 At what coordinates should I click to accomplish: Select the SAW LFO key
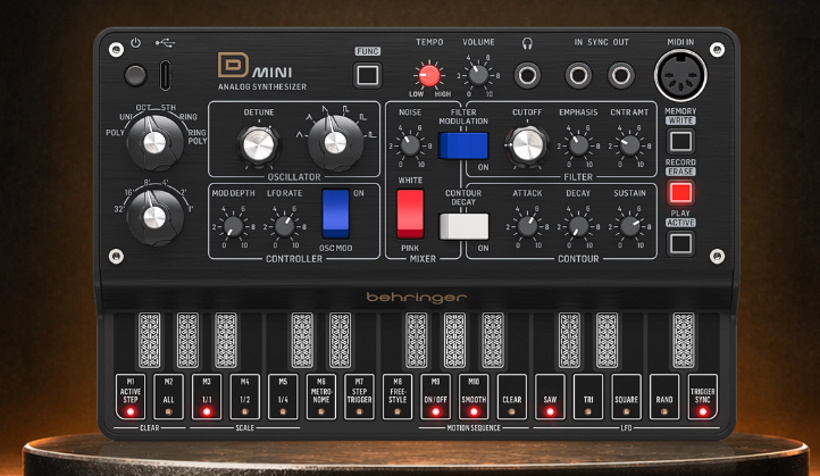coord(550,396)
